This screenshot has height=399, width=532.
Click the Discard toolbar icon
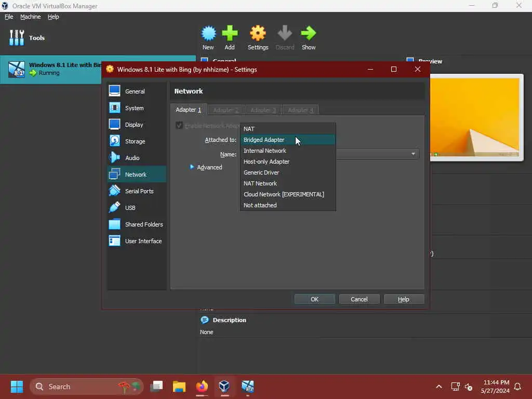coord(285,37)
